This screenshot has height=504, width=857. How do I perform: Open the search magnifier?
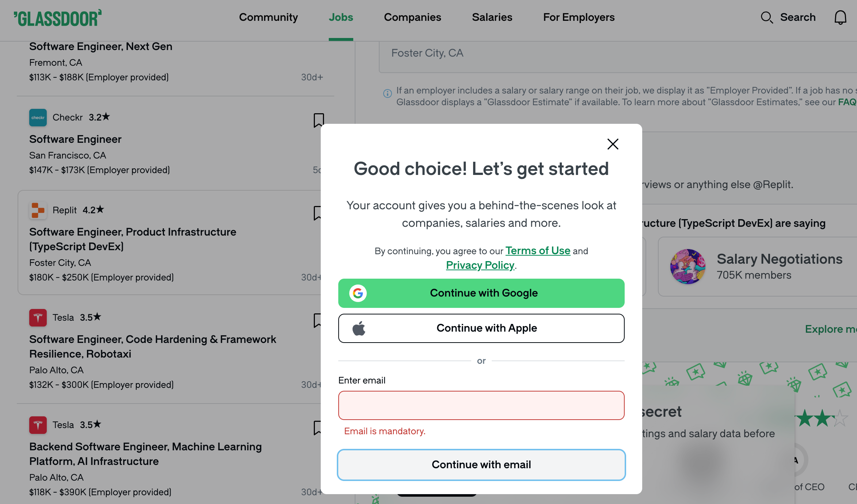click(x=767, y=17)
